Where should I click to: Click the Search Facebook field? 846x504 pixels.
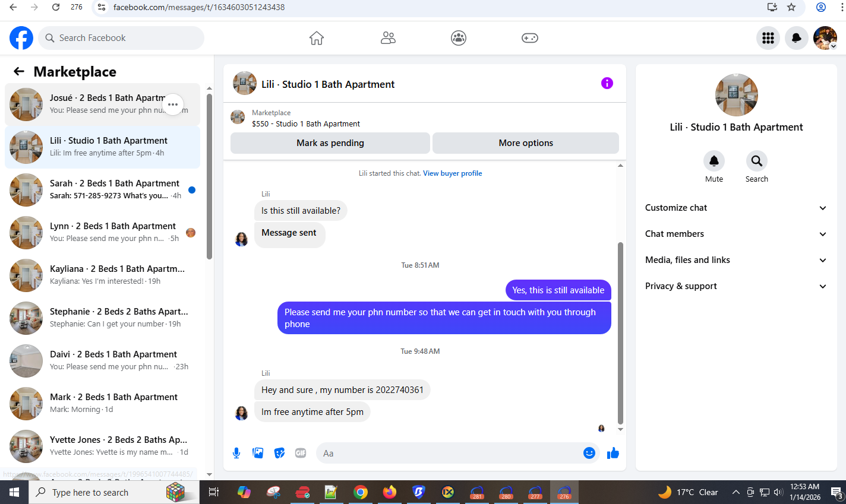pyautogui.click(x=121, y=38)
